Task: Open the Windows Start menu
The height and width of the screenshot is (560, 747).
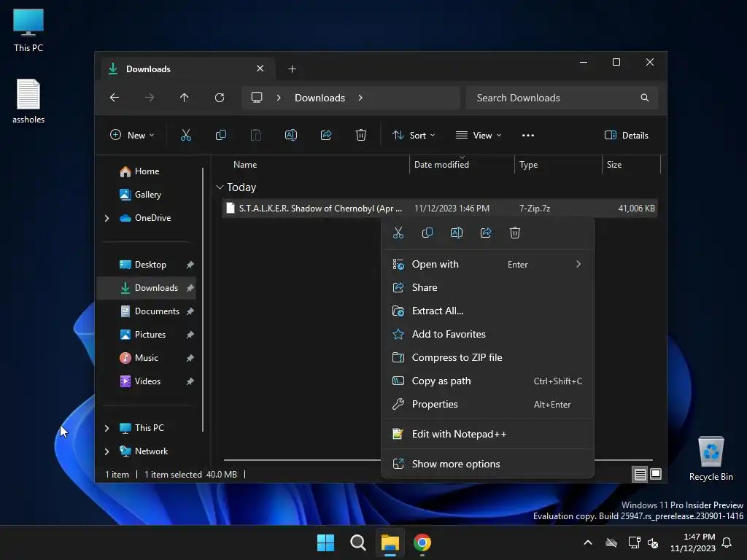Action: point(326,542)
